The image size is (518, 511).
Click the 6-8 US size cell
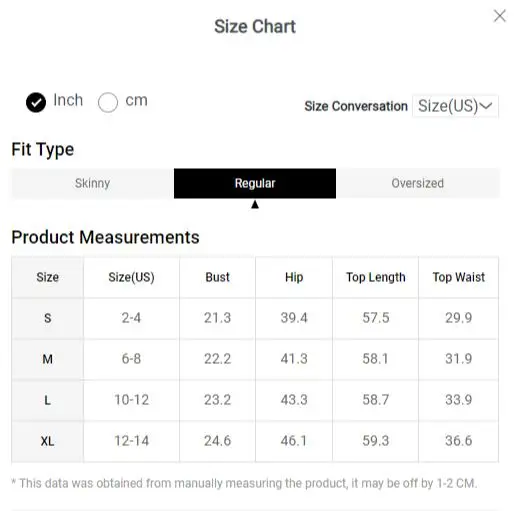tap(131, 359)
